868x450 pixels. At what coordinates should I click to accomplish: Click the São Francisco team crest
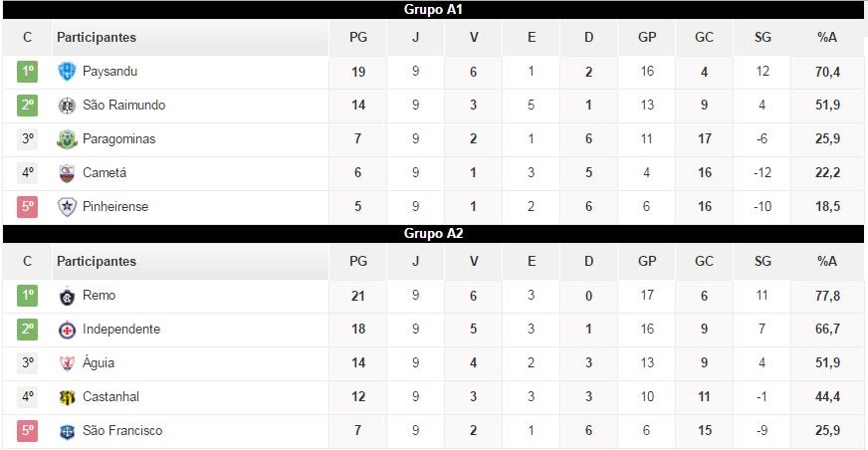[67, 431]
